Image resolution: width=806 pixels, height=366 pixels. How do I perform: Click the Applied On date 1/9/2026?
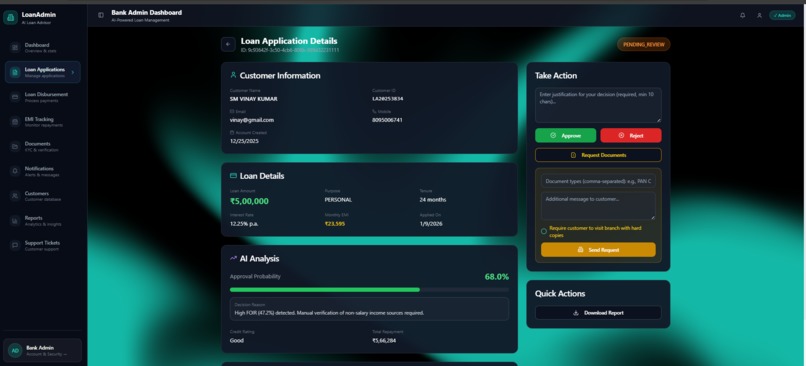pyautogui.click(x=431, y=224)
